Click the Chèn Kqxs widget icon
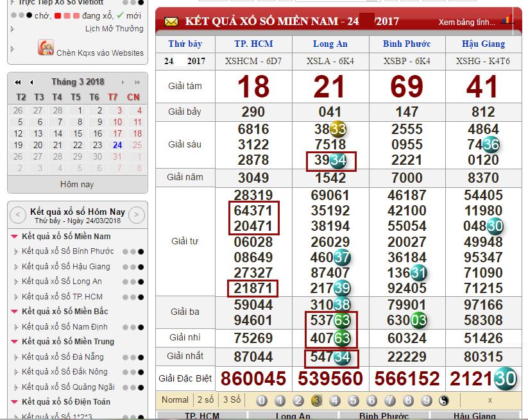This screenshot has width=528, height=420. (46, 48)
